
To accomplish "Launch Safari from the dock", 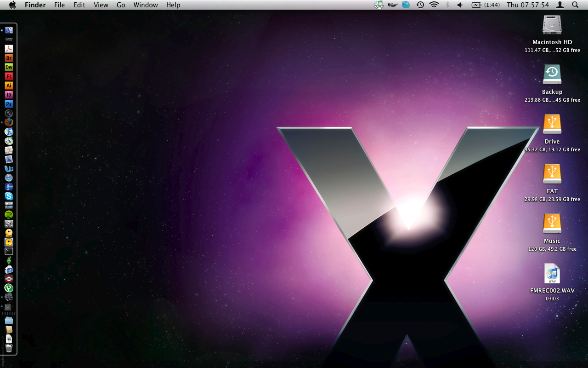I will (9, 178).
